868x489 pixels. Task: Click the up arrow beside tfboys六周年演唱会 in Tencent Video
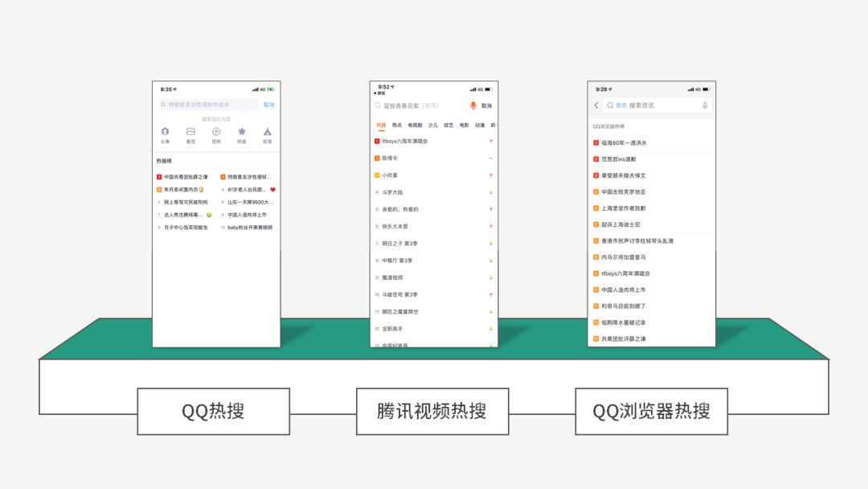coord(491,142)
